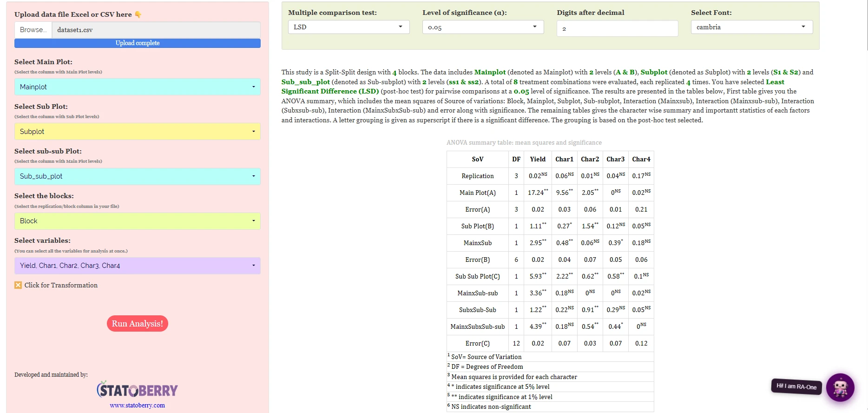Click the Yield column header
Image resolution: width=868 pixels, height=413 pixels.
coord(538,159)
